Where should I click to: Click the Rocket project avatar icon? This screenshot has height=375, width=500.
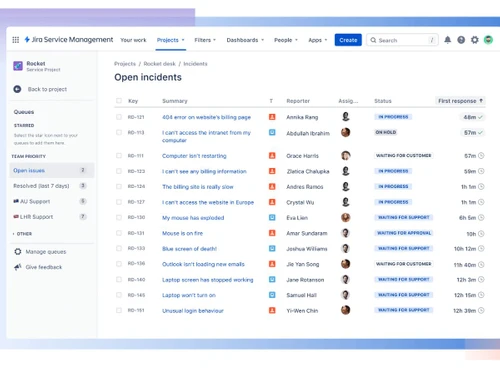[x=18, y=66]
